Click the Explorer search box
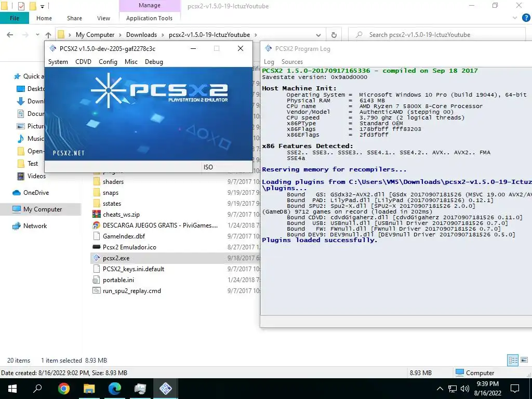Viewport: 532px width, 399px height. [437, 35]
